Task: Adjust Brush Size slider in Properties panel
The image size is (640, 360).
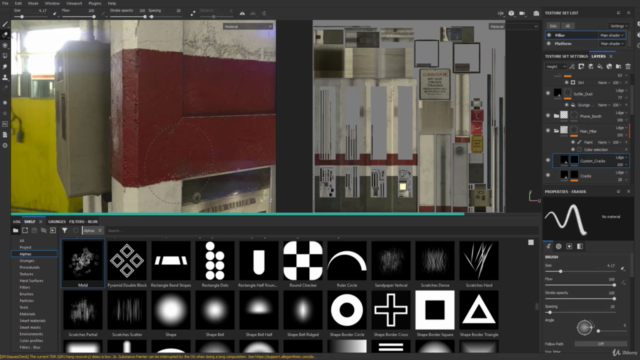Action: tap(580, 271)
